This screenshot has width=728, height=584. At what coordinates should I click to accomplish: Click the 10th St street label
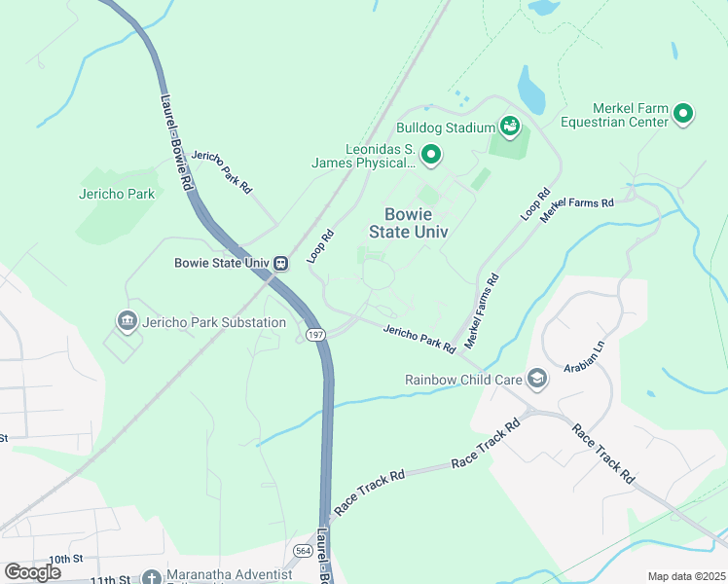(66, 560)
